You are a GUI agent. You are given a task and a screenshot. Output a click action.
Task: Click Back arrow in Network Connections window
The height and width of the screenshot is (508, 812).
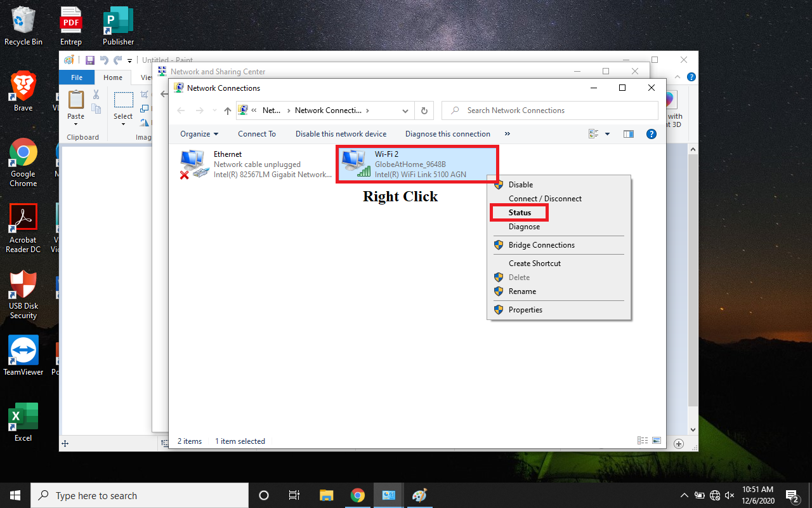(x=181, y=110)
